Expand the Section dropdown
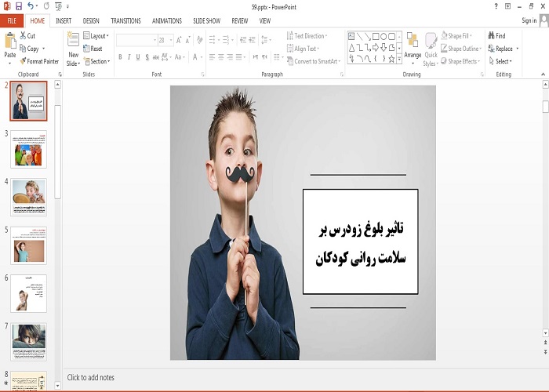549x392 pixels. coord(96,61)
